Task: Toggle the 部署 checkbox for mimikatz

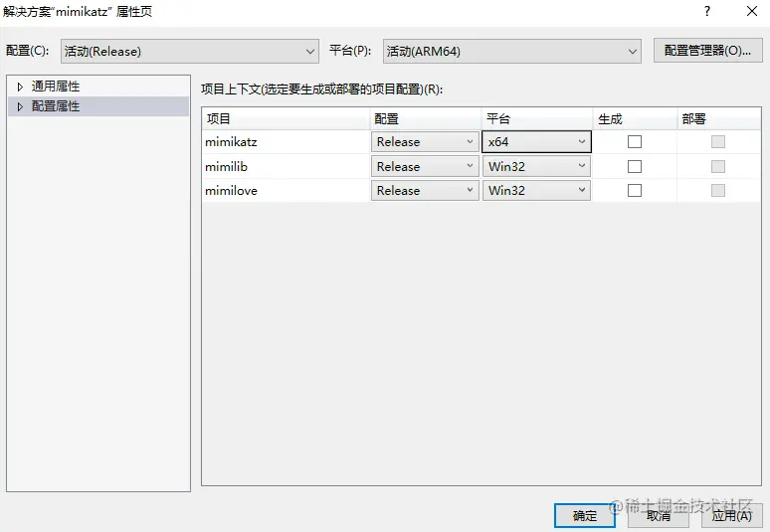Action: coord(718,142)
